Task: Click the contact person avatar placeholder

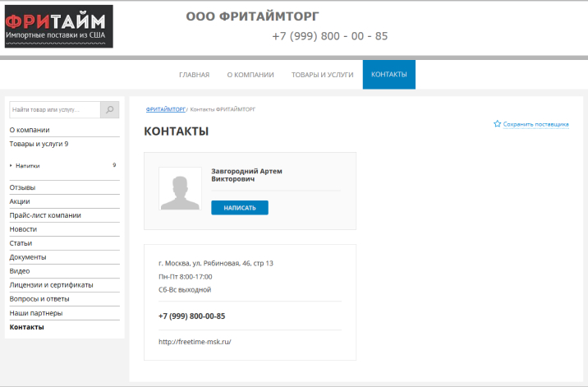Action: click(x=180, y=188)
